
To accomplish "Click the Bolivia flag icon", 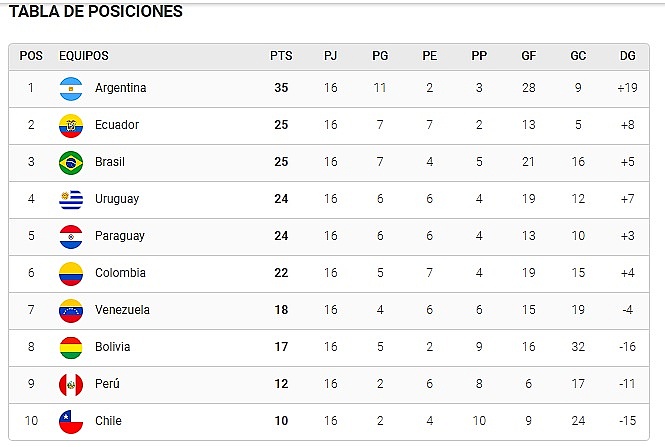I will (x=71, y=348).
